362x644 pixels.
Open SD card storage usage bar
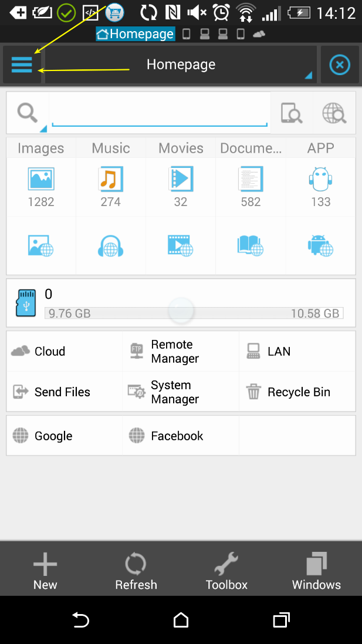click(194, 313)
